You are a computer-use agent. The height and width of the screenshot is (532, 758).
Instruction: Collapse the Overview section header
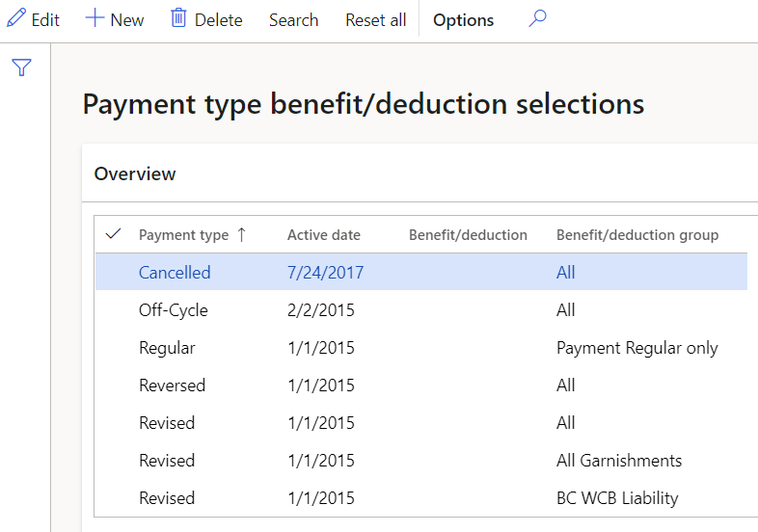[x=135, y=173]
